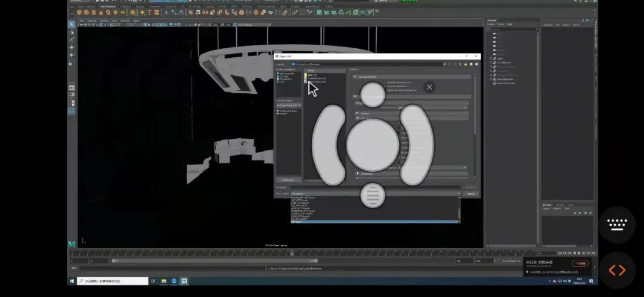Viewport: 644px width, 297px height.
Task: Toggle the second checkbox in export options
Action: pyautogui.click(x=385, y=86)
